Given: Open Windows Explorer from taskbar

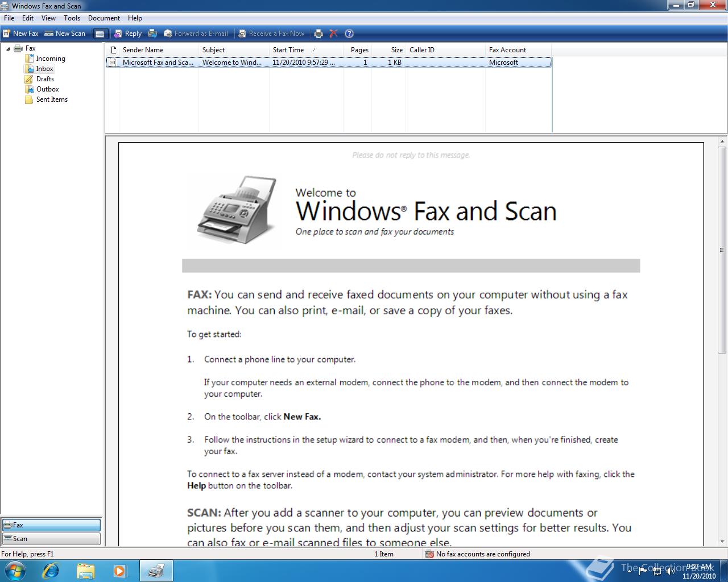Looking at the screenshot, I should coord(85,571).
